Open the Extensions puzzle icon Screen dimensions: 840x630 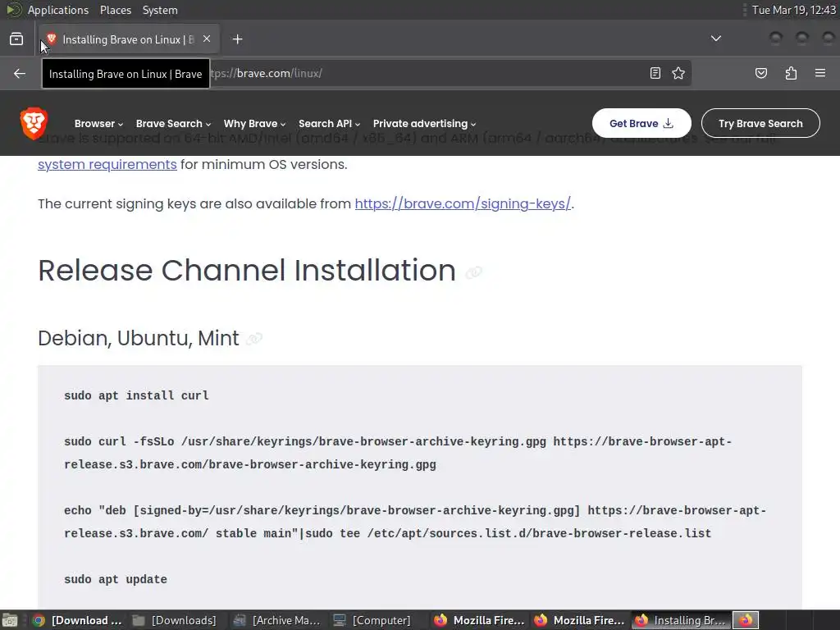pyautogui.click(x=791, y=73)
